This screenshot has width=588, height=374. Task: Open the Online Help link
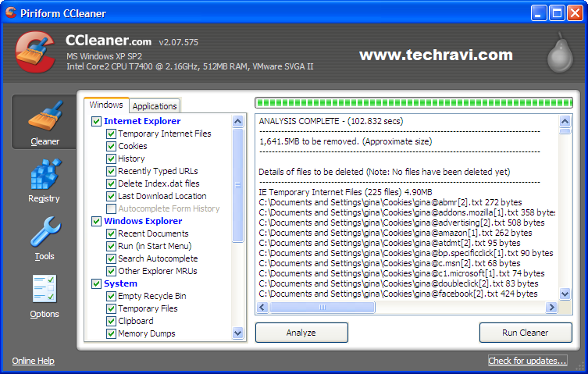[x=33, y=361]
